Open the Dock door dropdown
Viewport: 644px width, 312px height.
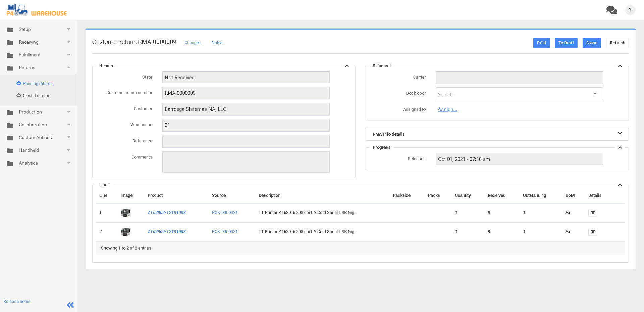519,94
